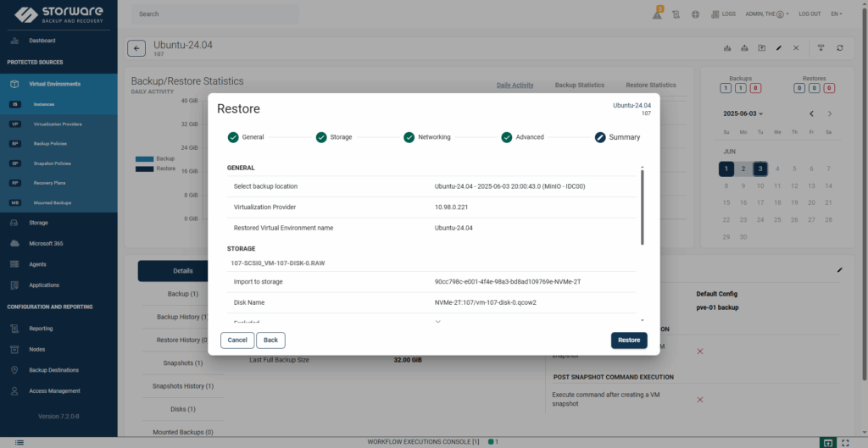This screenshot has height=448, width=868.
Task: Click the refresh icon in instance toolbar
Action: click(x=839, y=48)
